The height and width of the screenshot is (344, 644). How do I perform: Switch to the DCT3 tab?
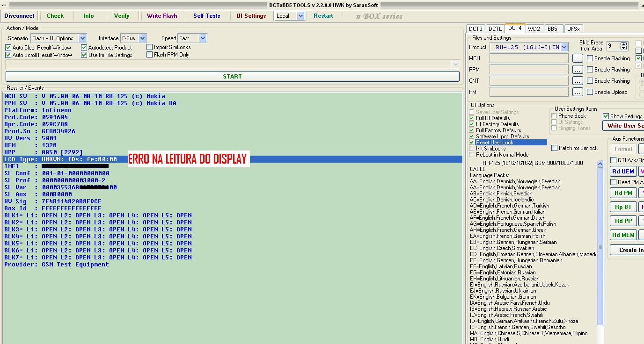tap(476, 29)
